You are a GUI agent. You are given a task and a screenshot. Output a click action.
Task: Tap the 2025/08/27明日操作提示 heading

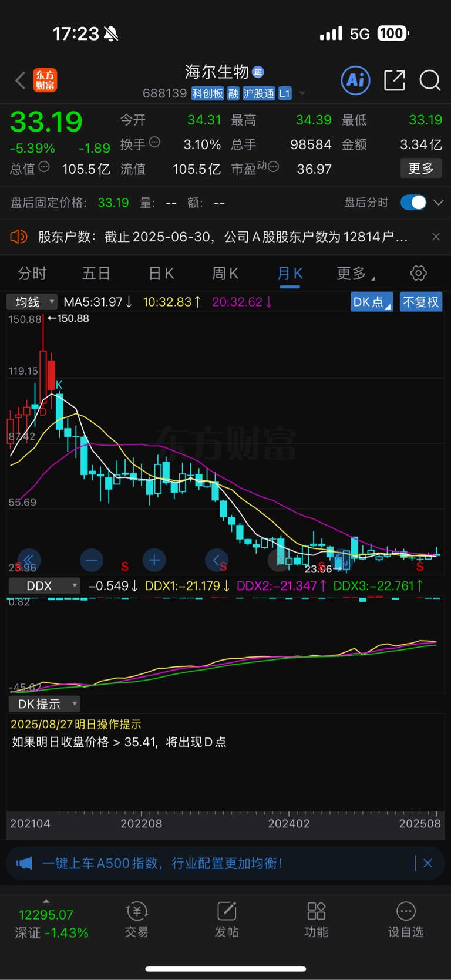[76, 724]
